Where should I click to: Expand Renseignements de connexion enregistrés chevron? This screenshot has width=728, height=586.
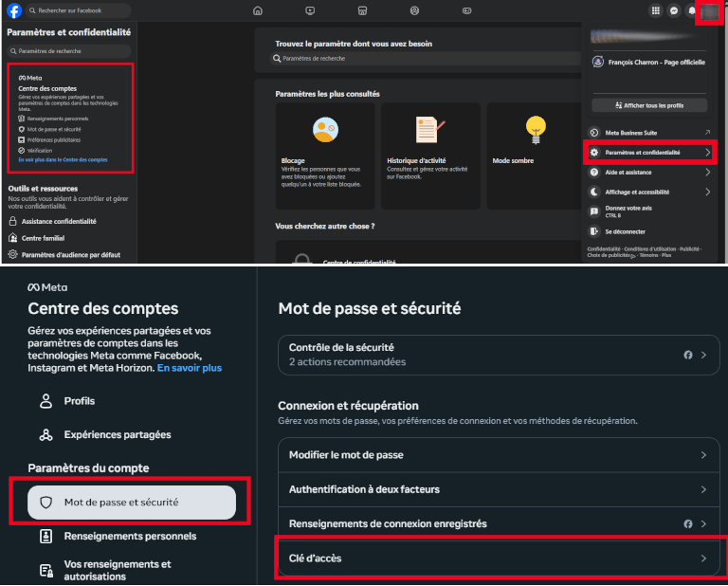pos(704,523)
